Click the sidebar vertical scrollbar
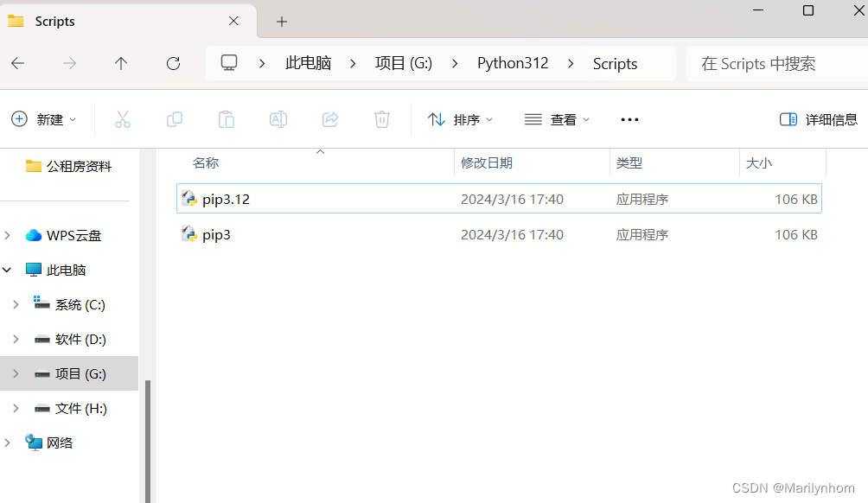Screen dimensions: 868x503 pyautogui.click(x=148, y=441)
